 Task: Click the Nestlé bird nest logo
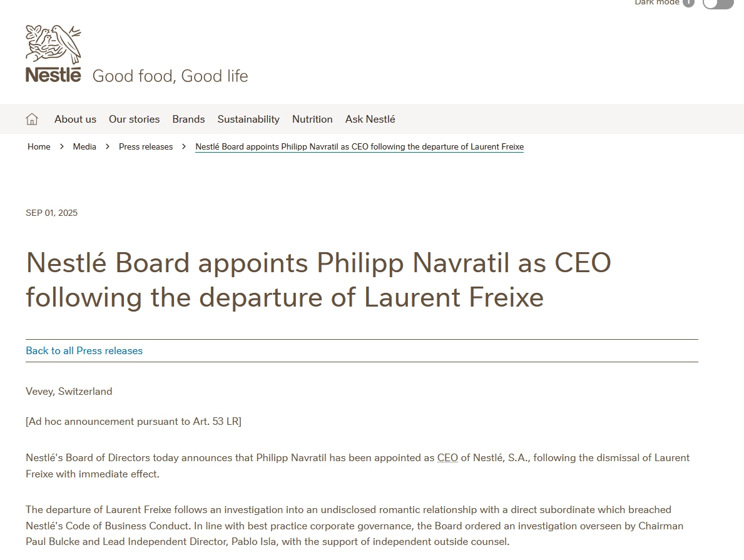(x=53, y=54)
